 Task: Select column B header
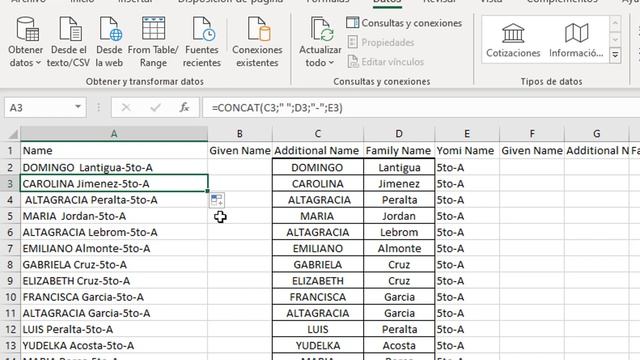tap(240, 134)
